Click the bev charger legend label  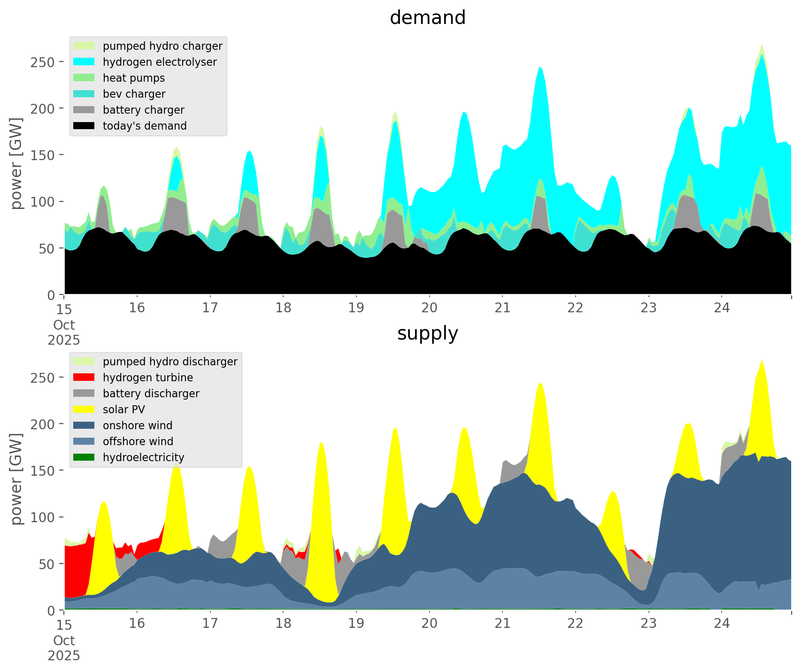tap(134, 94)
